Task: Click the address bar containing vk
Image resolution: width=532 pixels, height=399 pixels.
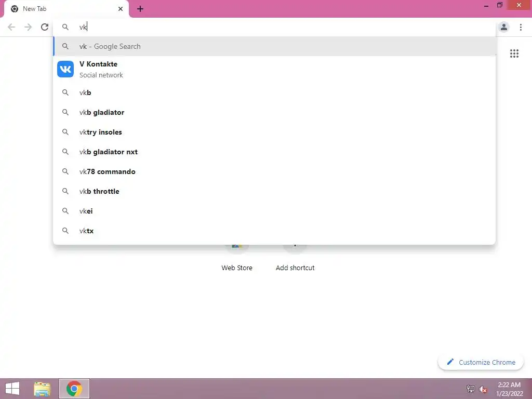Action: (x=274, y=27)
